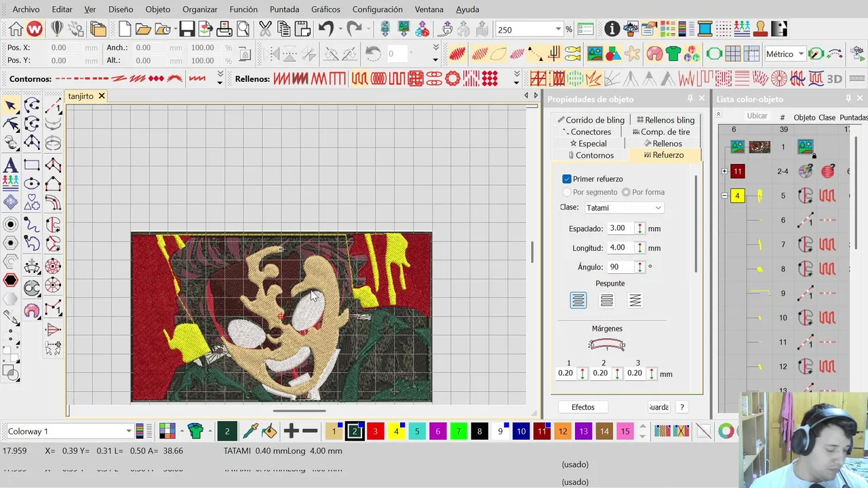Select dark red color swatch 11
Image resolution: width=868 pixels, height=488 pixels.
click(542, 431)
